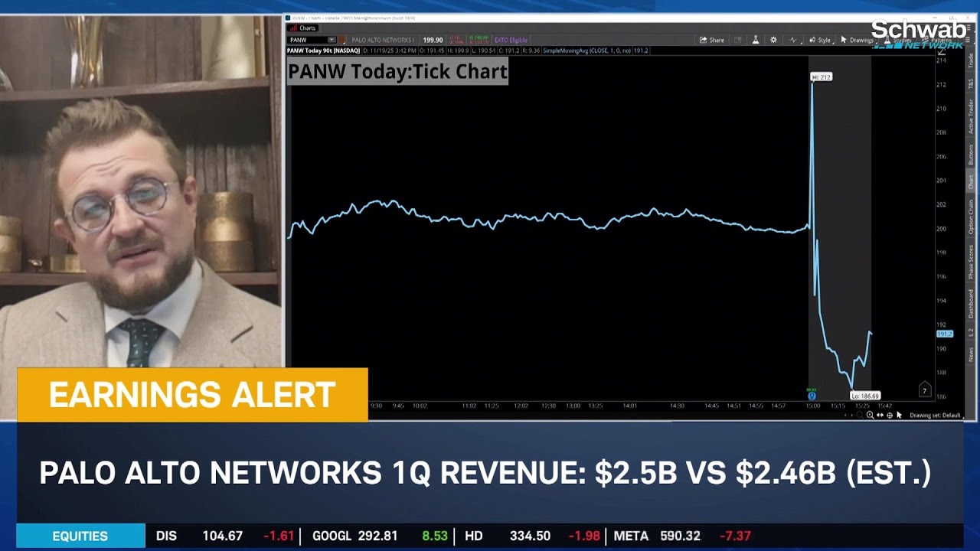980x551 pixels.
Task: Open the PANW symbol dropdown arrow
Action: point(332,40)
